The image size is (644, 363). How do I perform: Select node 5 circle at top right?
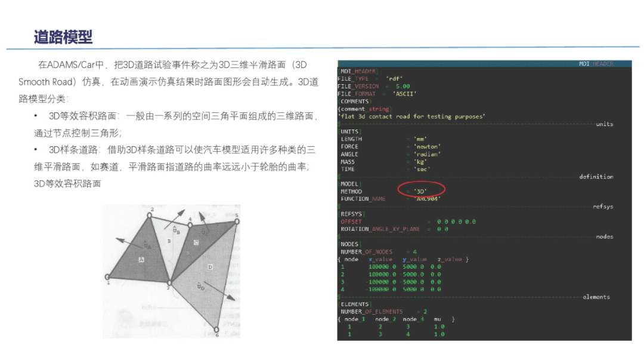click(236, 220)
